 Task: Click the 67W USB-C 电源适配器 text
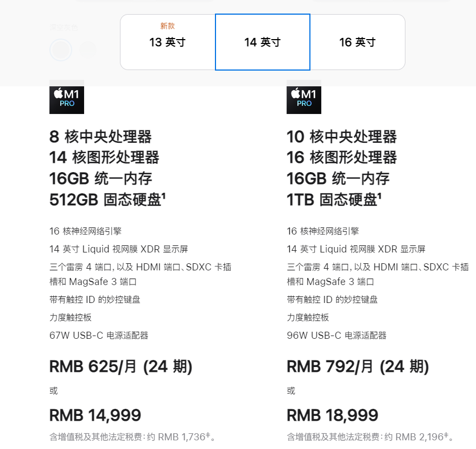(99, 336)
